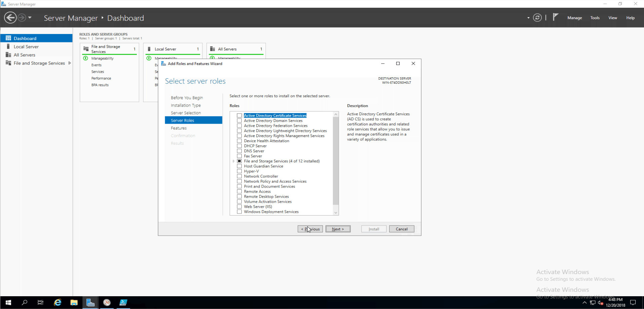Click Manageability status icon in File and Storage tile
644x309 pixels.
click(x=85, y=58)
